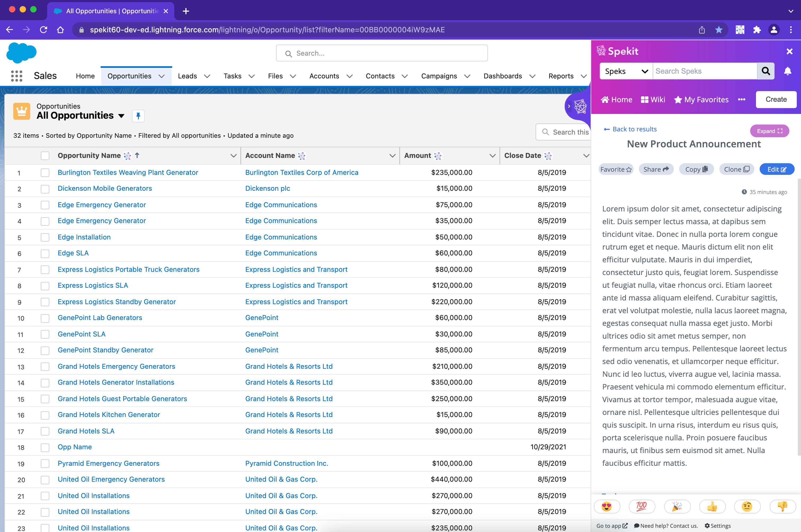Open the Amount column menu chevron
The height and width of the screenshot is (532, 801).
[492, 156]
